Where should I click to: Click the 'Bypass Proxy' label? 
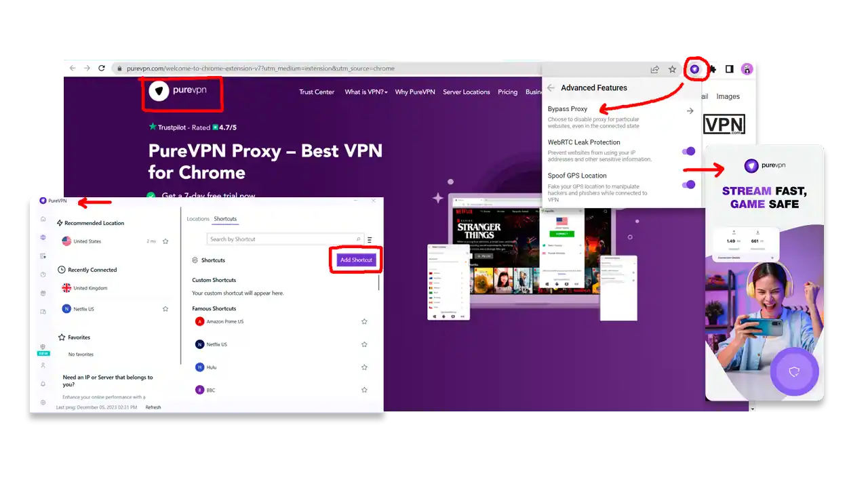point(568,108)
